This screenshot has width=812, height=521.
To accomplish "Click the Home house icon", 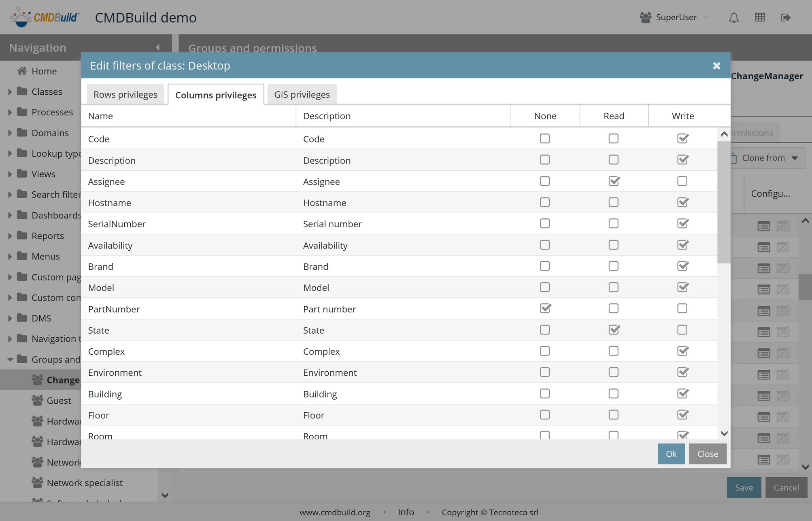I will (22, 71).
